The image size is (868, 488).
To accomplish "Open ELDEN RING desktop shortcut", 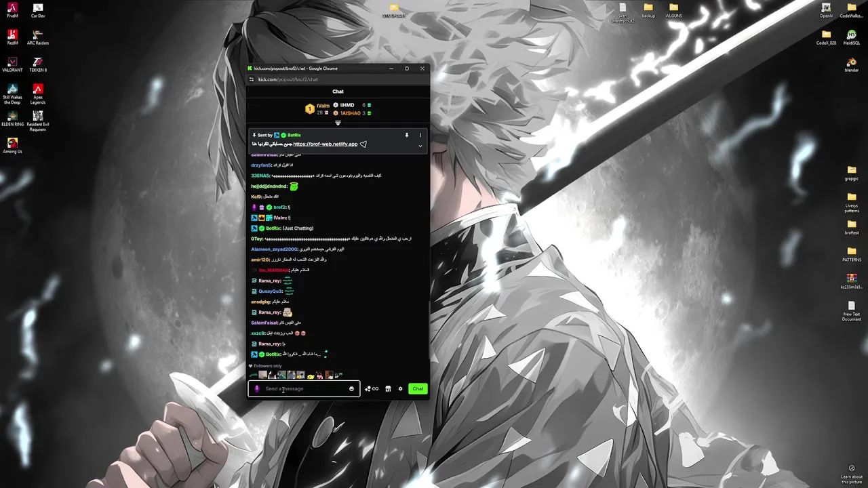I will pos(12,119).
